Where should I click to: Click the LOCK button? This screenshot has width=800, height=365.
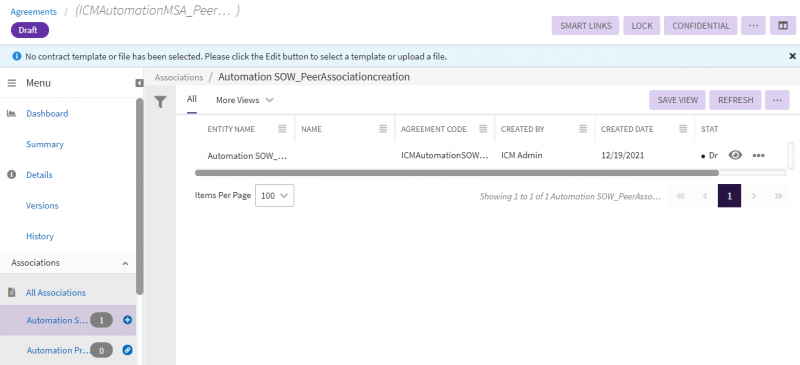(642, 26)
